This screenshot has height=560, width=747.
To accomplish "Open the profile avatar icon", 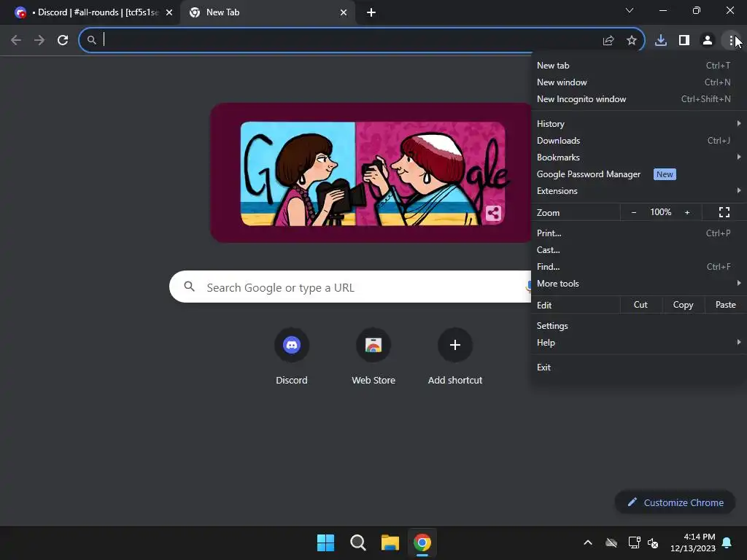I will tap(707, 40).
